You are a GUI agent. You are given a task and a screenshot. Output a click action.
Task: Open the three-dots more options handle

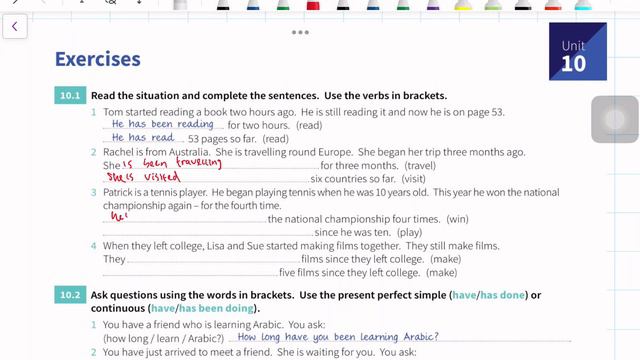(300, 32)
